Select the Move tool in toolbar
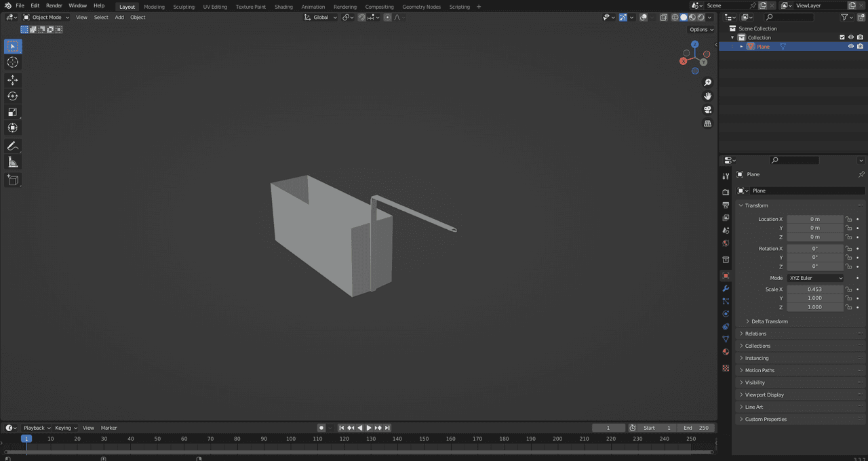Screen dimensions: 868x461 click(13, 79)
